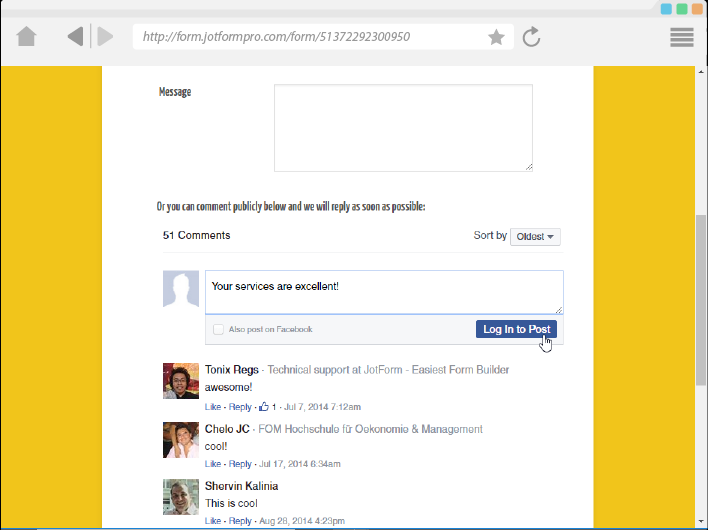This screenshot has height=530, width=708.
Task: Click the Message field label
Action: 175,92
